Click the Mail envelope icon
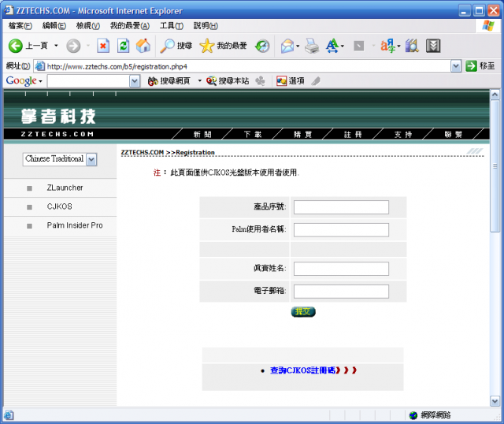 [287, 46]
